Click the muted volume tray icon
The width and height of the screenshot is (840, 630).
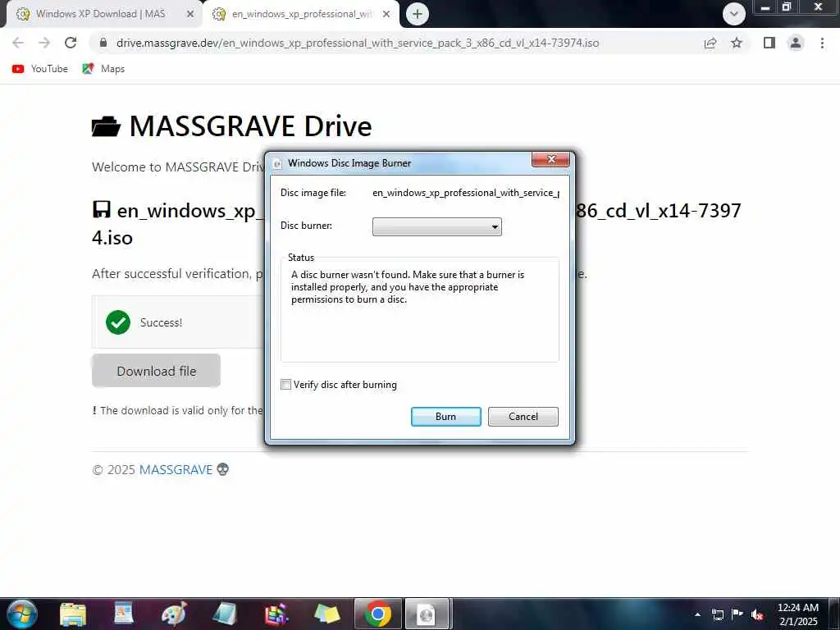pos(757,614)
